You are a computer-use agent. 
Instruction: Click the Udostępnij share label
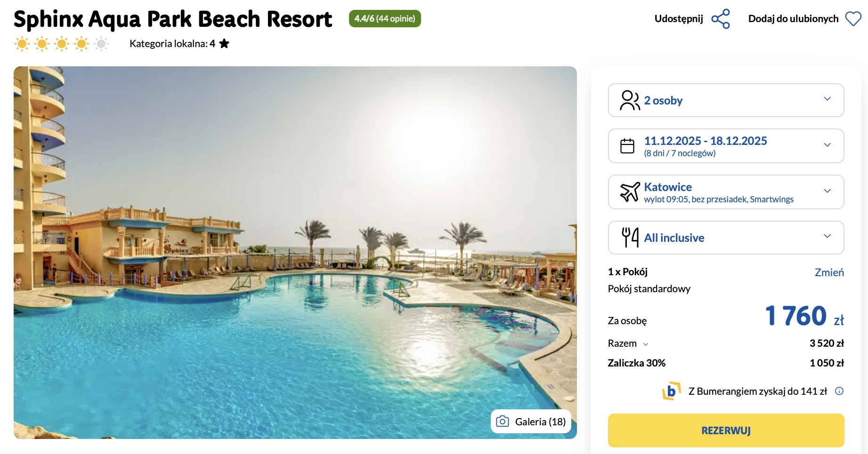pos(679,19)
